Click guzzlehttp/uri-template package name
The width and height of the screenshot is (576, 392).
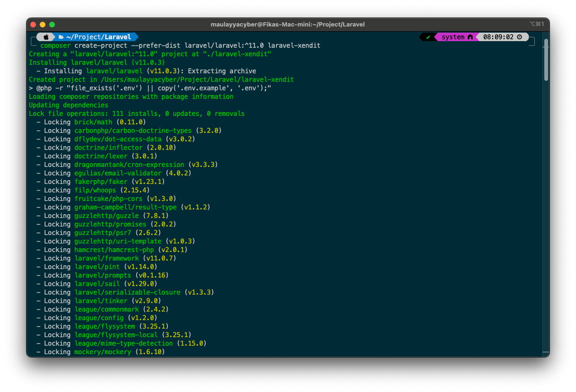click(118, 241)
